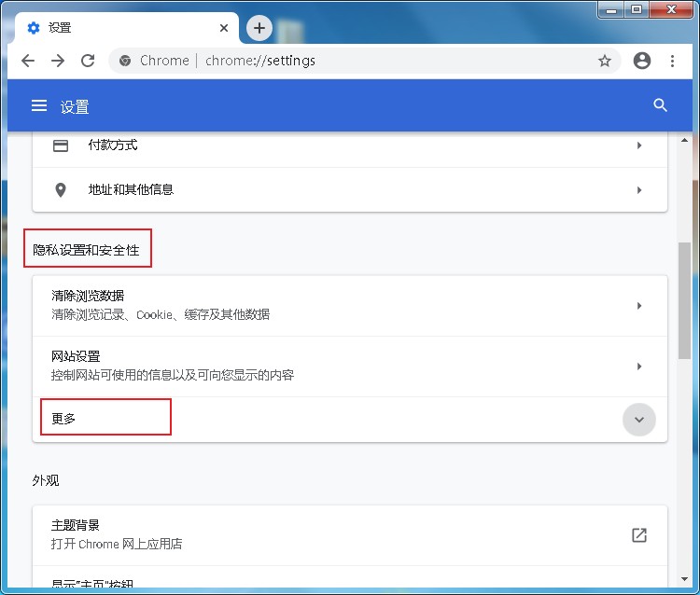Click the Chrome site info icon
Viewport: 700px width, 595px height.
[x=125, y=61]
